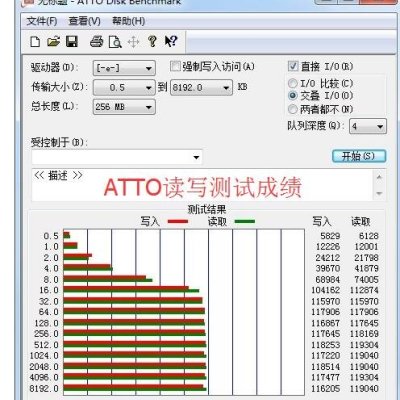
Task: Expand the 256 MB total length dropdown
Action: [x=124, y=107]
